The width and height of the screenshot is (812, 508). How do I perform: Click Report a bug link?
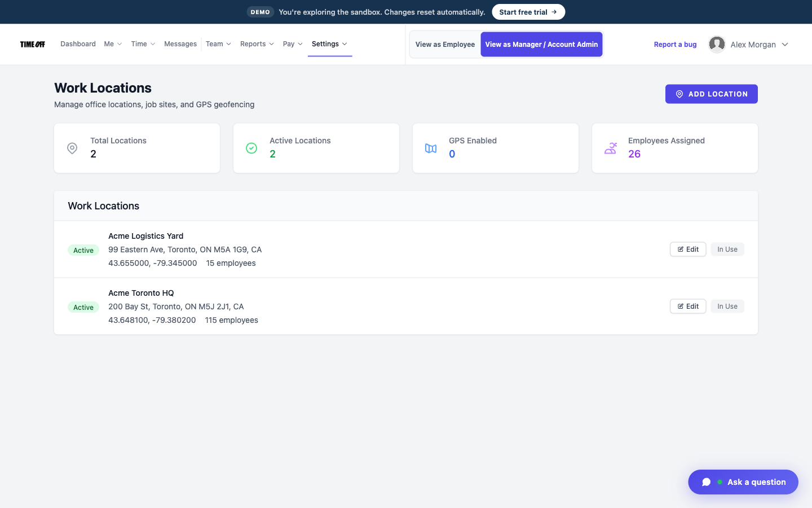[675, 45]
